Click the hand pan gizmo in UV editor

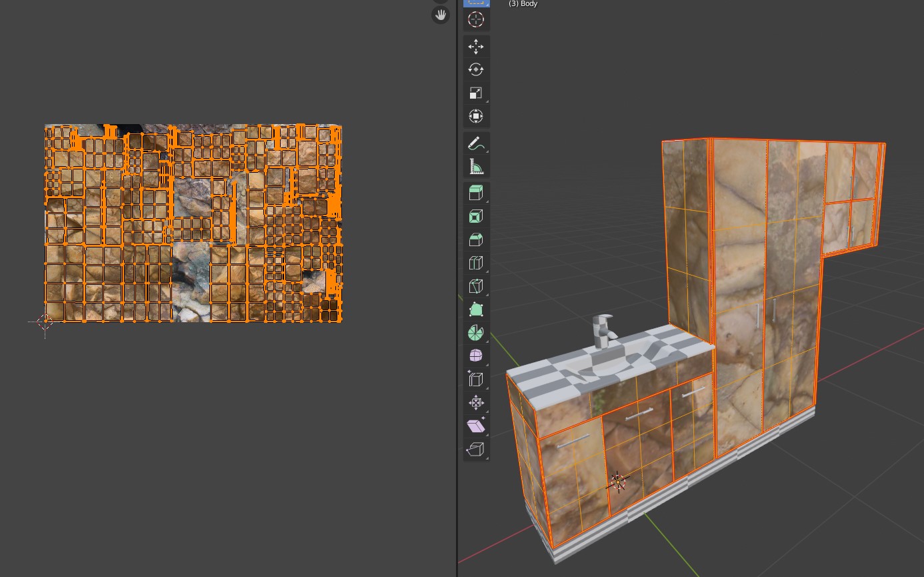coord(441,15)
